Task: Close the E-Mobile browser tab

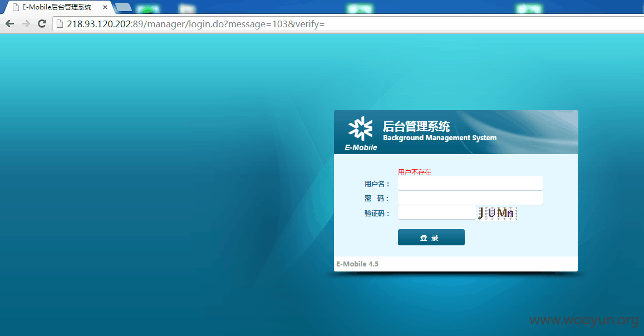Action: [x=105, y=7]
